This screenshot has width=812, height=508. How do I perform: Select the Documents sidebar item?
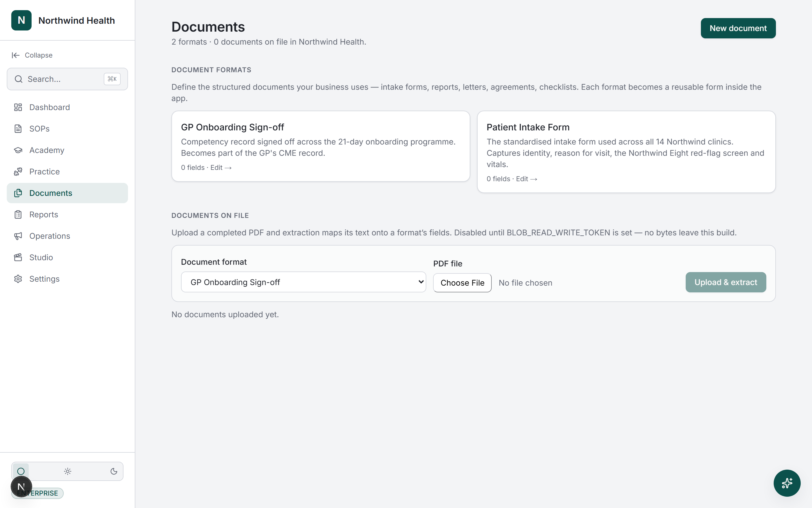tap(67, 193)
